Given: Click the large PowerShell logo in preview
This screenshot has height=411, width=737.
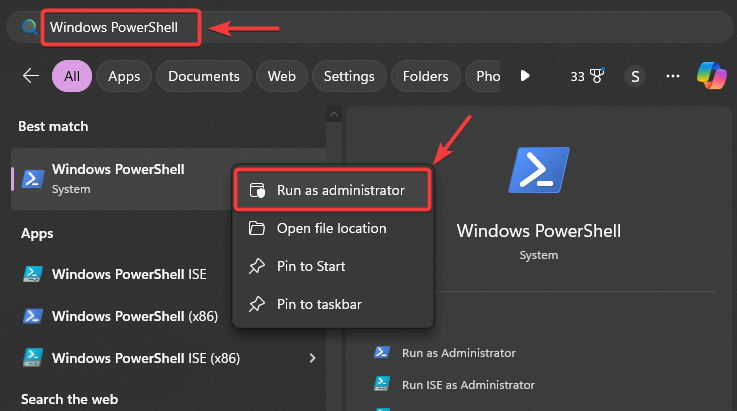Looking at the screenshot, I should 538,170.
